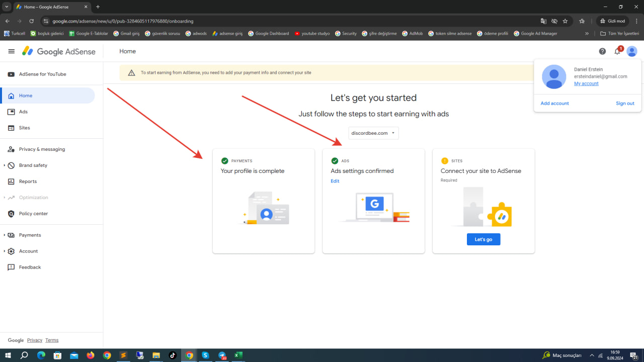The width and height of the screenshot is (644, 362).
Task: Expand the Payments sidebar section
Action: coord(5,235)
